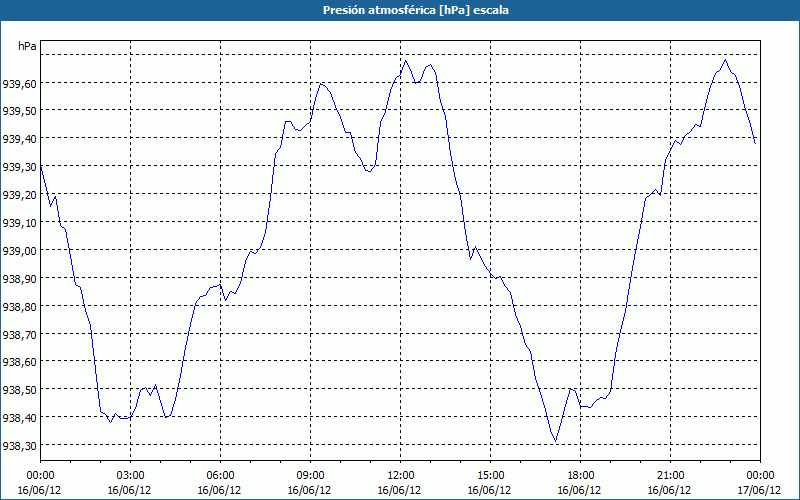The image size is (800, 500).
Task: Click the 'hPa' unit label on the axis
Action: (27, 46)
